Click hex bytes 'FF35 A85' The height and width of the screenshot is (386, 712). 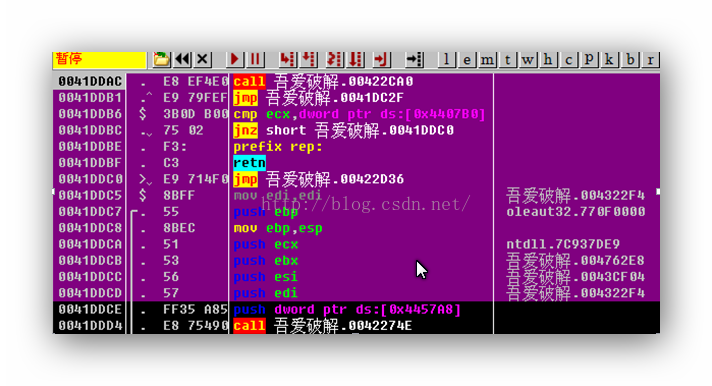pos(195,309)
